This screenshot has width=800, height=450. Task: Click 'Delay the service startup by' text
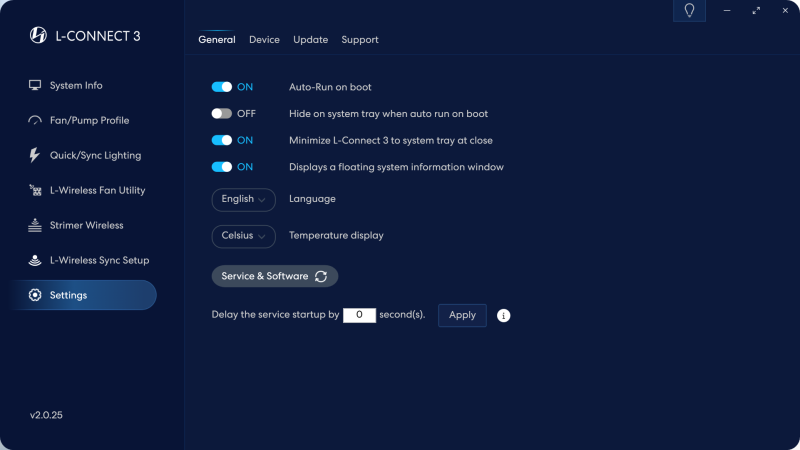(276, 314)
